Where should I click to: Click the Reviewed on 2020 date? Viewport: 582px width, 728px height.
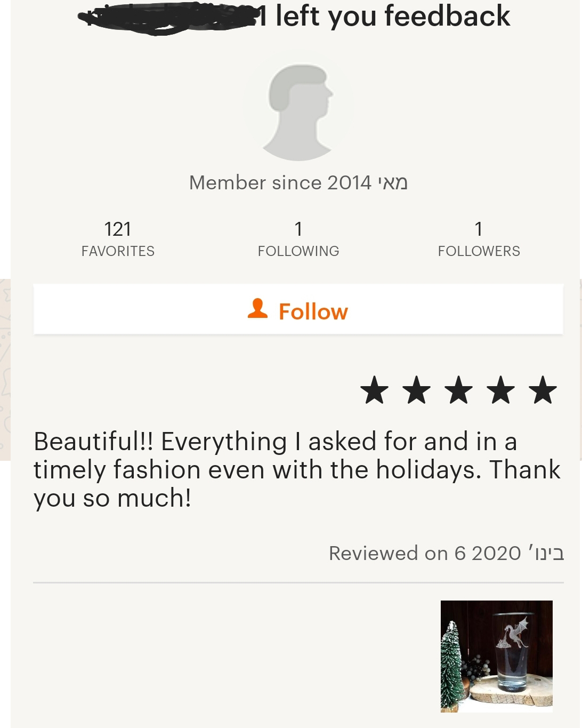coord(447,553)
